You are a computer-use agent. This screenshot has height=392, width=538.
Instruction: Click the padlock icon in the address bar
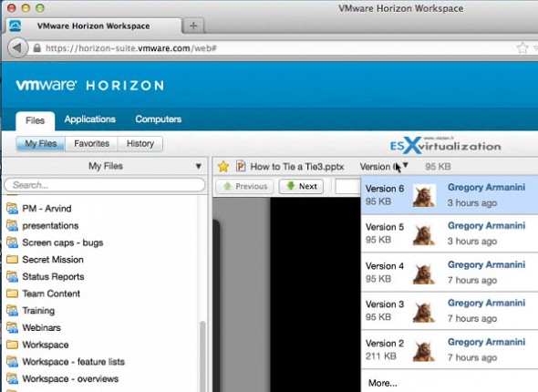[37, 48]
